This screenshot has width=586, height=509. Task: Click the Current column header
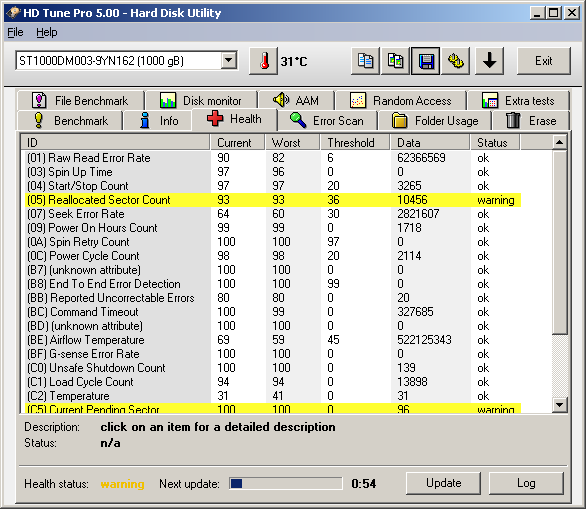237,142
